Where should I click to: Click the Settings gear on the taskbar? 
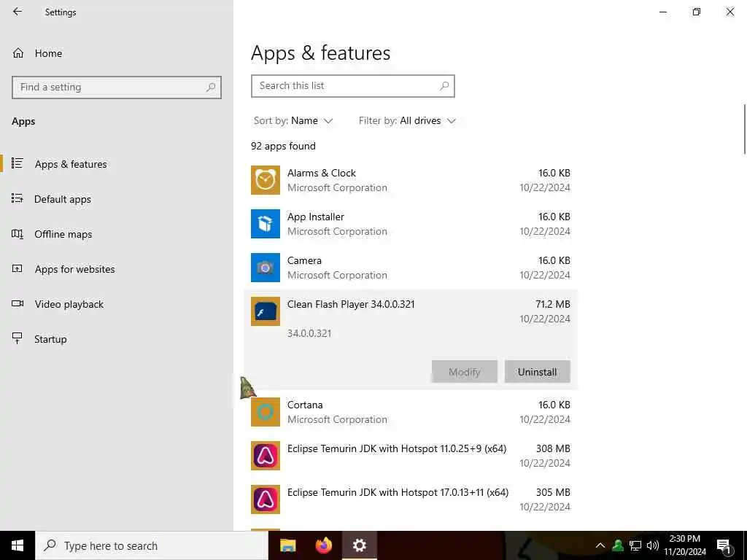(x=359, y=545)
